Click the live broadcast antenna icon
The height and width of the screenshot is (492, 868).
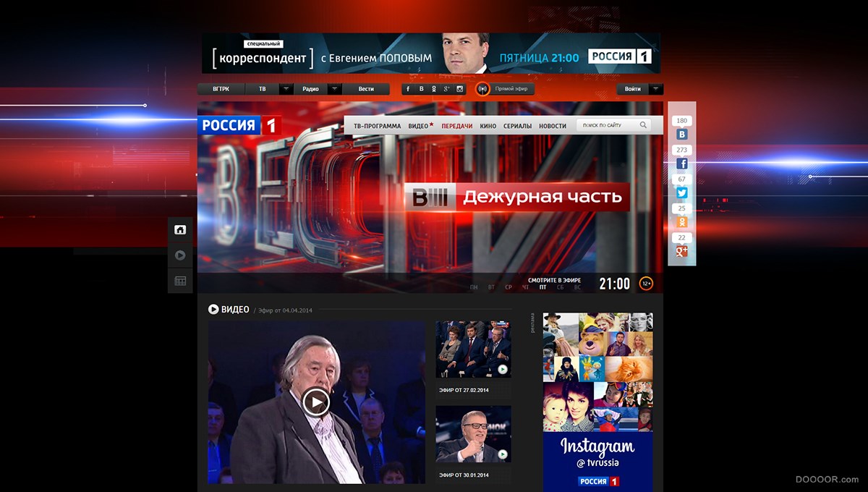tap(482, 89)
